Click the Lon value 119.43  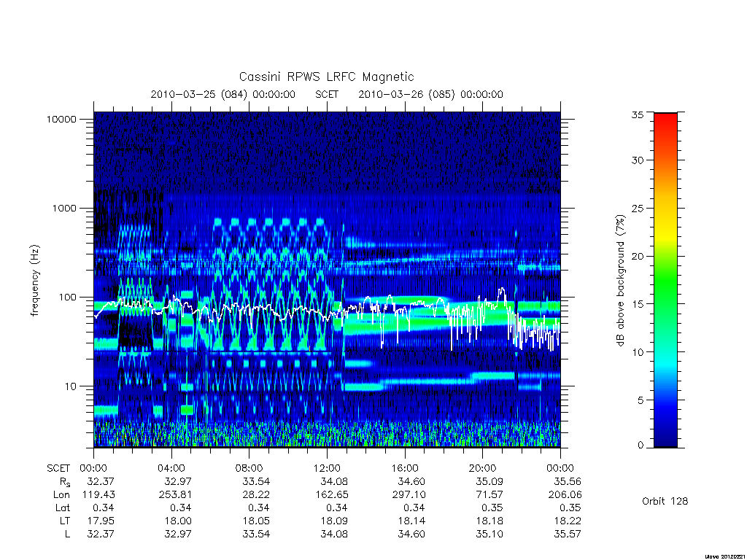click(x=98, y=495)
